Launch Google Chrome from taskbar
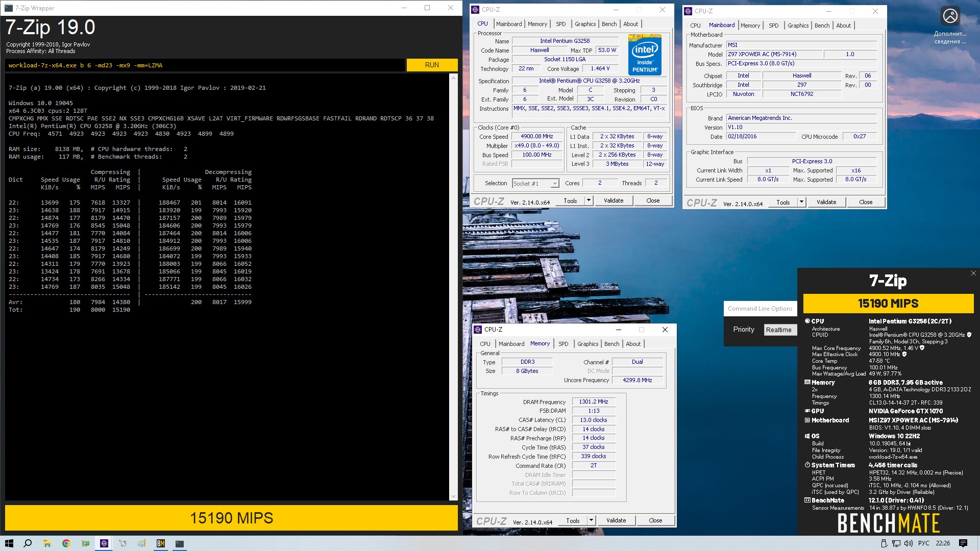The width and height of the screenshot is (980, 551). pos(66,543)
